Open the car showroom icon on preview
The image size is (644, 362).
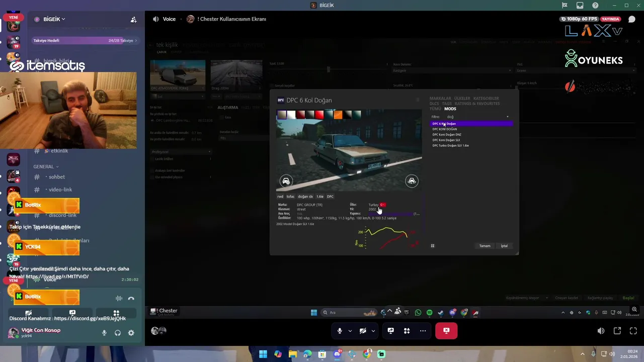click(412, 181)
